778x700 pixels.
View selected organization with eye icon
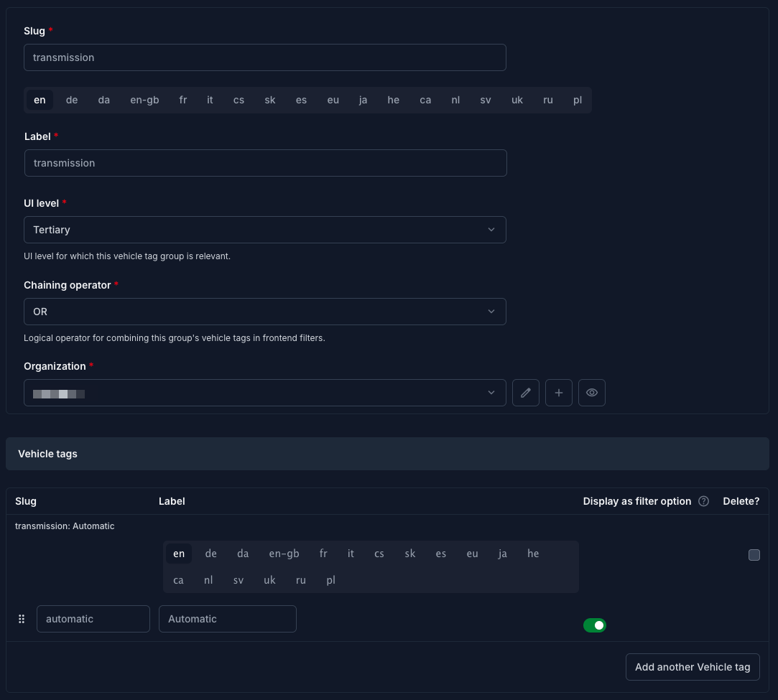click(x=591, y=393)
